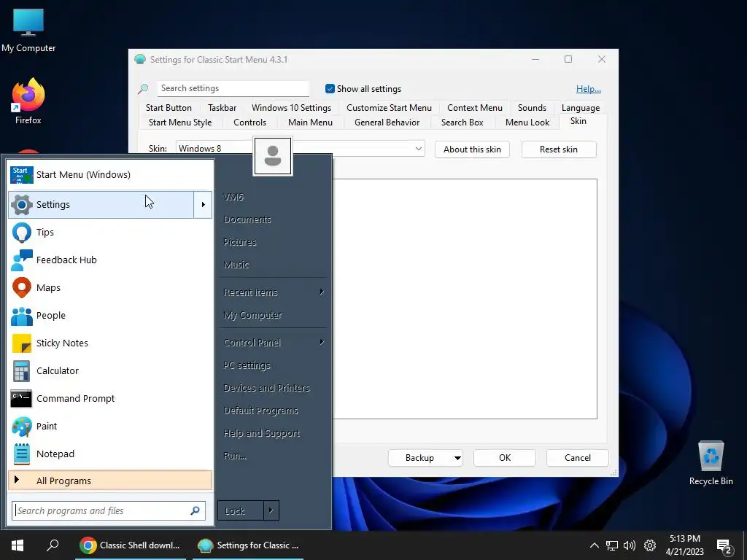747x560 pixels.
Task: Click the Search programs and files box
Action: (109, 510)
